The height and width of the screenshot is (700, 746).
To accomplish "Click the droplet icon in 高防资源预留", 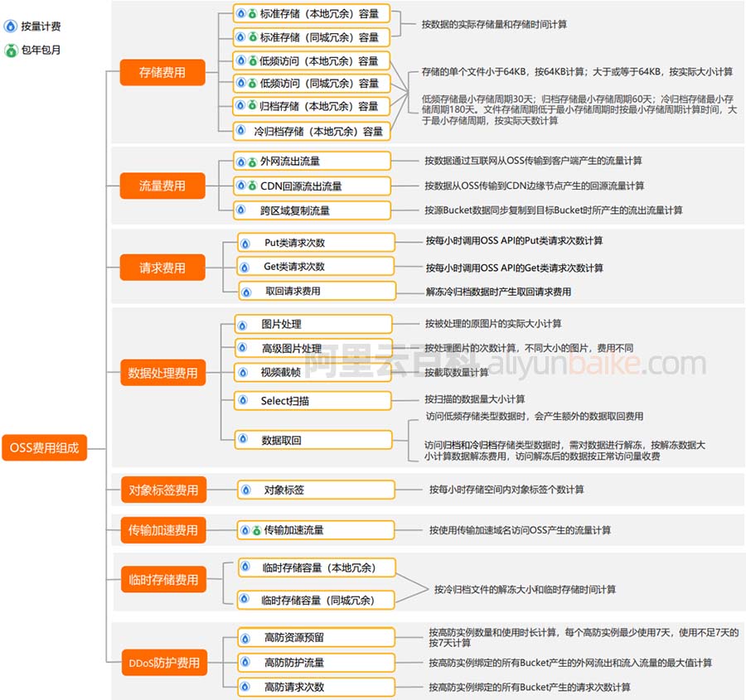I will pyautogui.click(x=245, y=639).
